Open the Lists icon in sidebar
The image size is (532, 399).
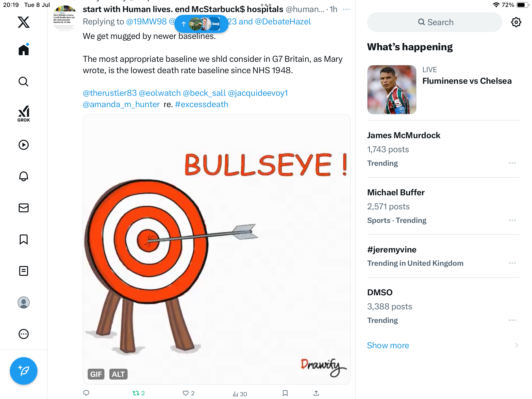pyautogui.click(x=24, y=271)
